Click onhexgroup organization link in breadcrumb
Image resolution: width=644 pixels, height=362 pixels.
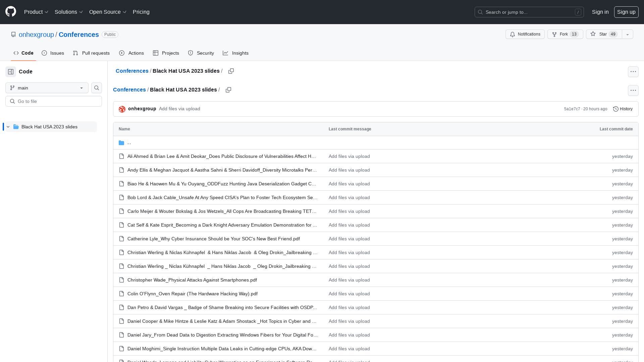36,35
